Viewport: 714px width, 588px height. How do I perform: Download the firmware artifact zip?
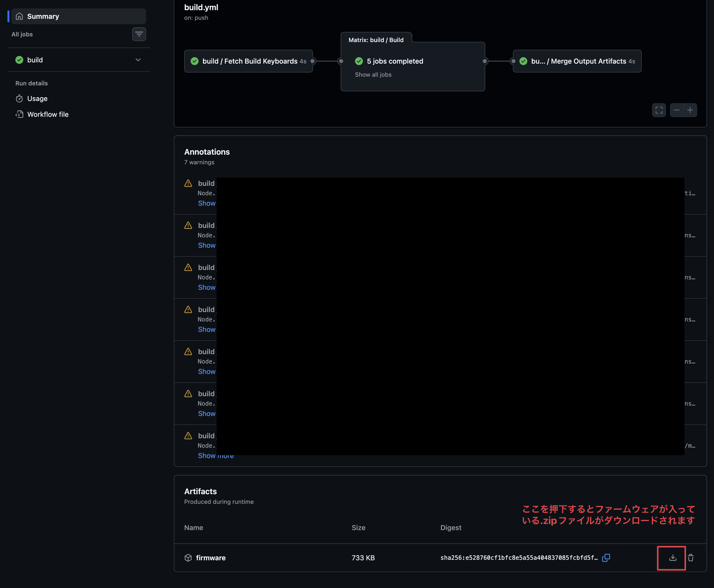(673, 558)
